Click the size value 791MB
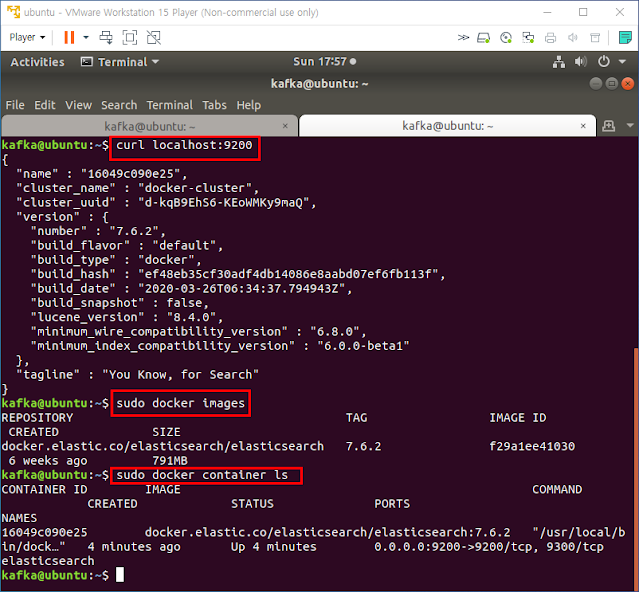The height and width of the screenshot is (592, 639). [x=170, y=461]
